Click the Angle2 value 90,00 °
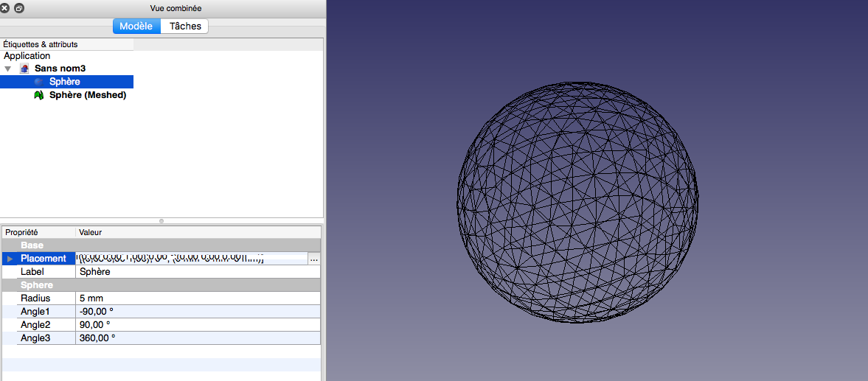 point(198,324)
